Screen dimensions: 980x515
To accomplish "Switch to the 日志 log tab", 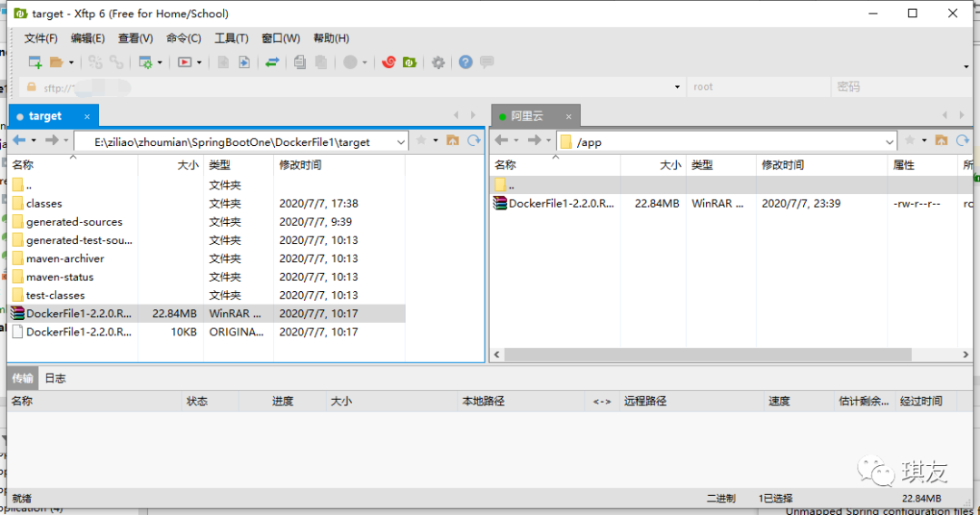I will 55,378.
